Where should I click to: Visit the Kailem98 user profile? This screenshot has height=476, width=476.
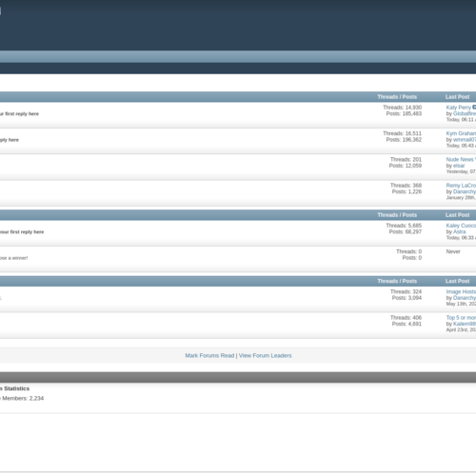pyautogui.click(x=465, y=324)
